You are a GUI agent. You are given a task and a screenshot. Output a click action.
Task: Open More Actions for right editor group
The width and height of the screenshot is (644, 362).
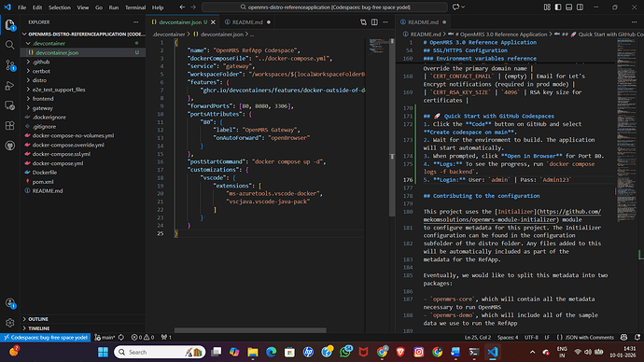click(634, 22)
